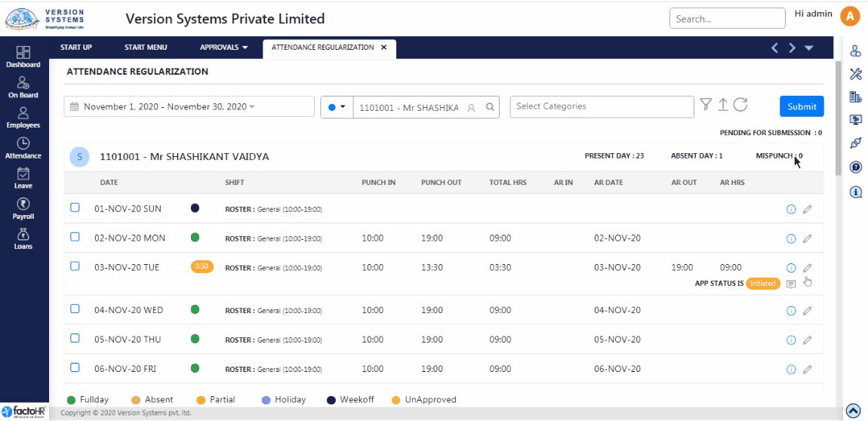Screen dimensions: 868x421
Task: Check the 06-NOV-20 FRI row
Action: [x=75, y=368]
